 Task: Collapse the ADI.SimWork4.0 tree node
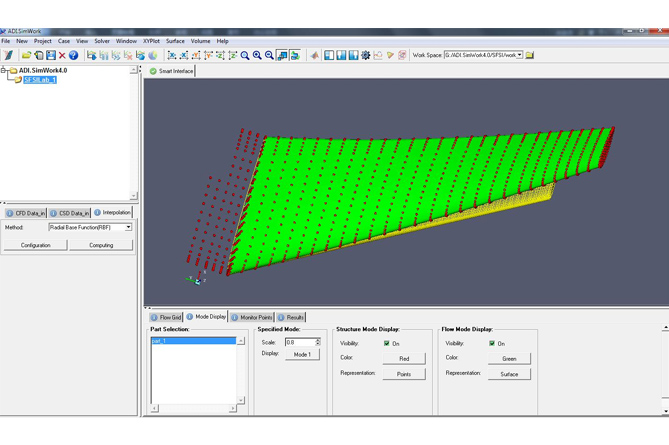(4, 71)
